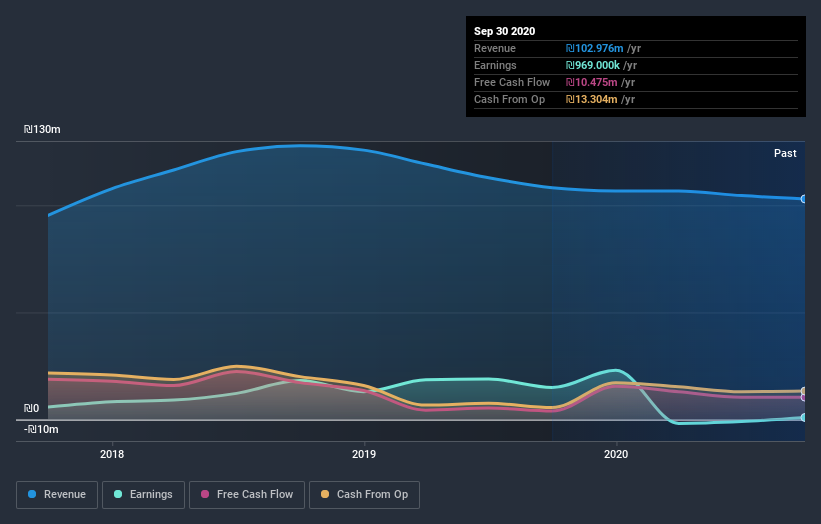Click the 'Revenue' row label in tooltip
Image resolution: width=821 pixels, height=524 pixels.
pos(495,48)
